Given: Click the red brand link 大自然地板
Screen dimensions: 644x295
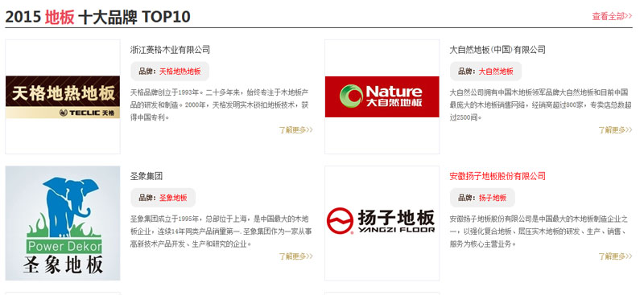Looking at the screenshot, I should click(496, 72).
